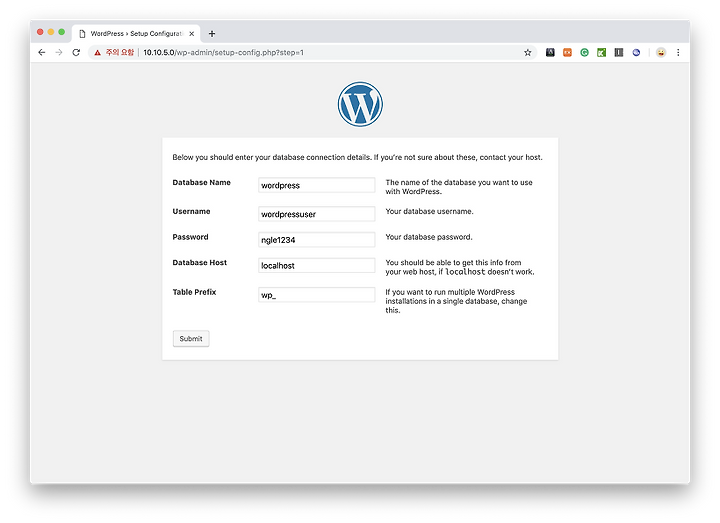Click the address bar URL

click(x=223, y=53)
